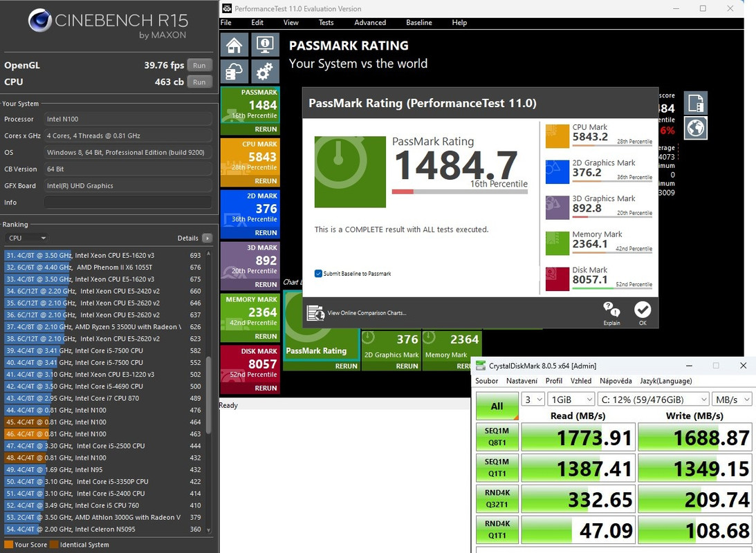Click the Explain question-mark icon
The width and height of the screenshot is (756, 553).
[611, 309]
